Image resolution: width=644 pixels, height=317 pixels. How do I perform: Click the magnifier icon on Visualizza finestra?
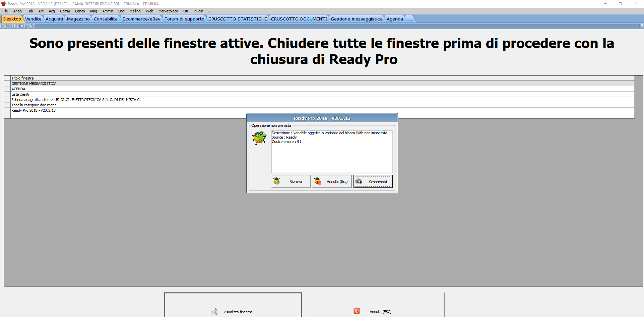click(214, 311)
